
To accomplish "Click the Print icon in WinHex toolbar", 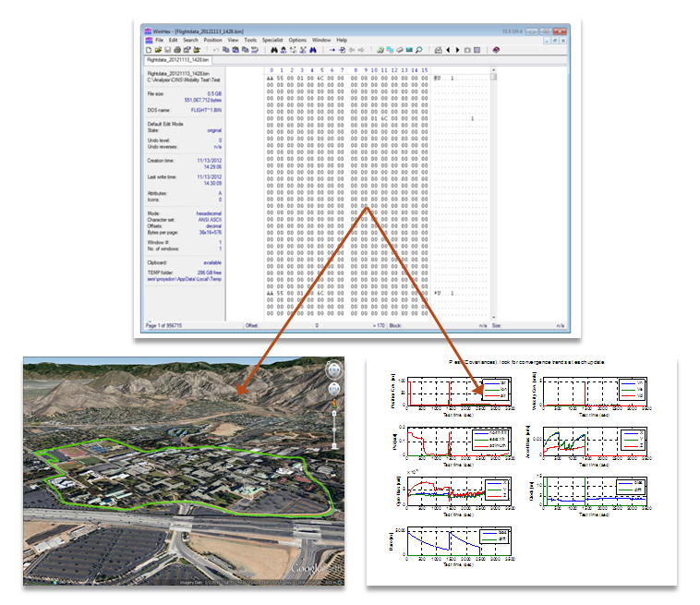I will pyautogui.click(x=177, y=50).
